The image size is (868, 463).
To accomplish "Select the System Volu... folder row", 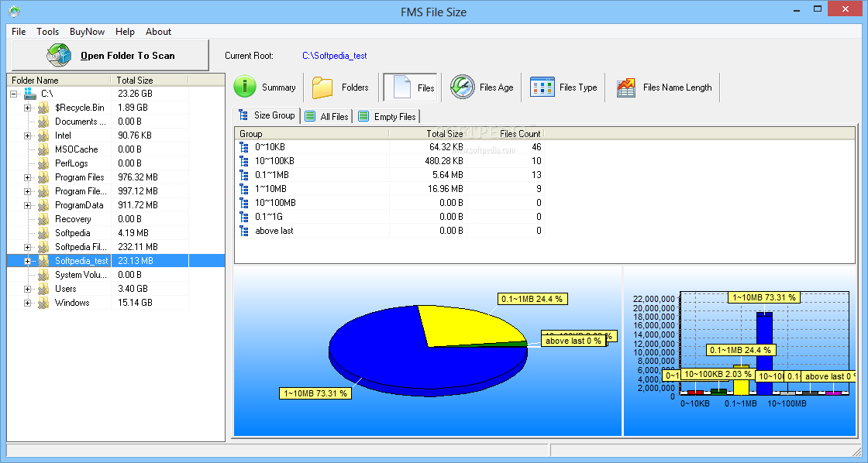I will pyautogui.click(x=98, y=275).
